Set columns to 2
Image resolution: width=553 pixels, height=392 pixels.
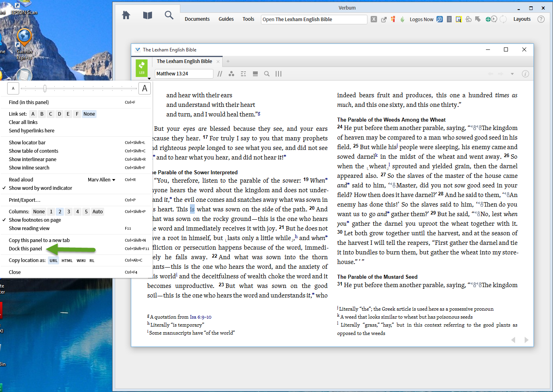(x=60, y=212)
